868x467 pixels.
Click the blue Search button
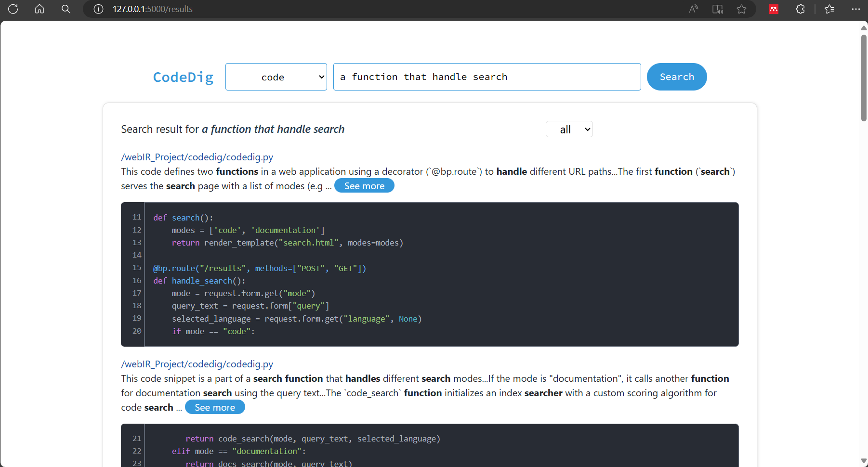(677, 77)
